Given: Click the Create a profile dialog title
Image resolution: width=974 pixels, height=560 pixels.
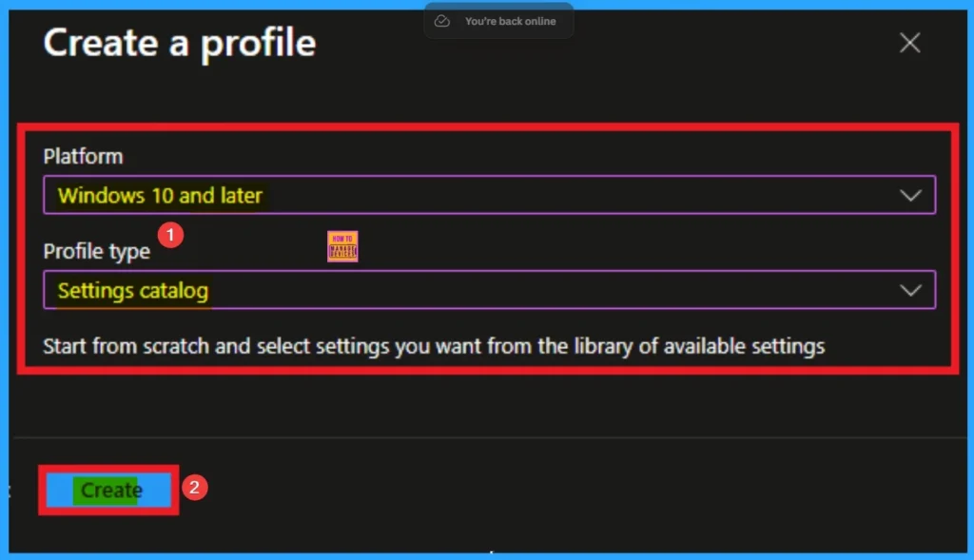Looking at the screenshot, I should pos(180,42).
